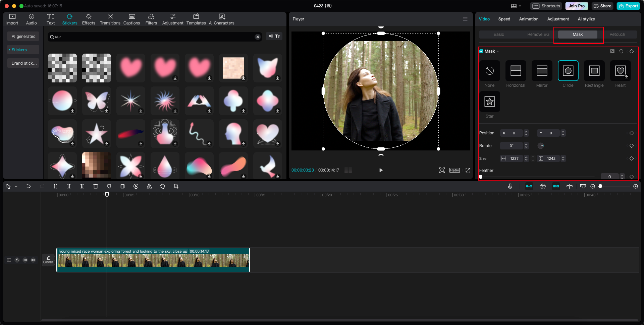Image resolution: width=644 pixels, height=325 pixels.
Task: Click the delete clip trash icon
Action: tap(96, 186)
